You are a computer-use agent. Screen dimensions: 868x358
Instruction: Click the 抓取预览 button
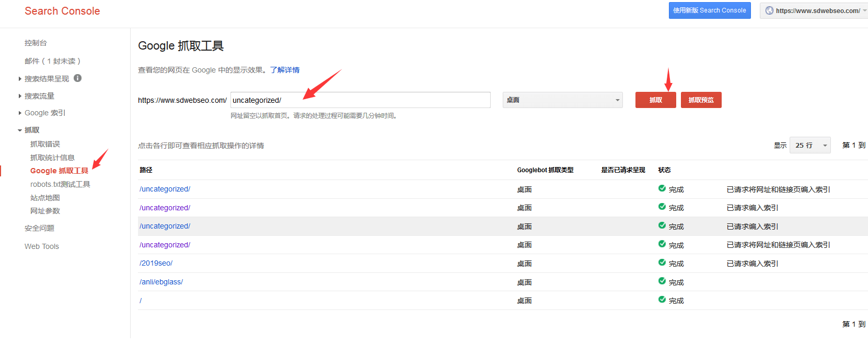(x=701, y=100)
